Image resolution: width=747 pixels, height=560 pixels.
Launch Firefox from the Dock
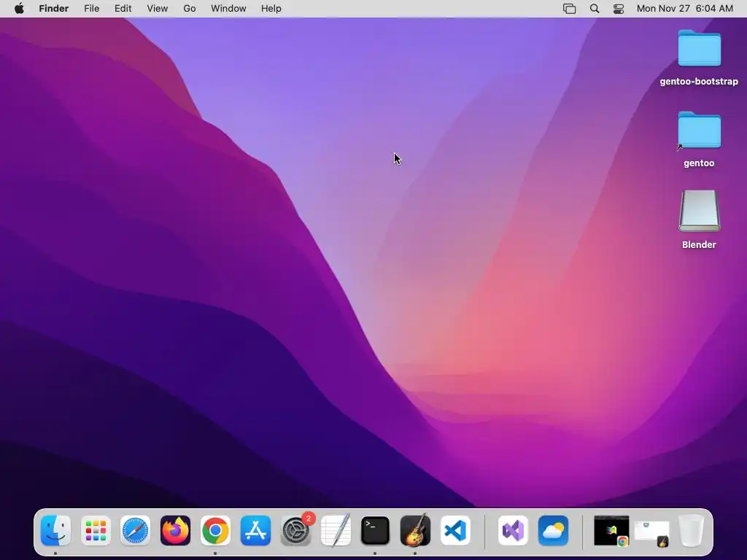pos(175,531)
